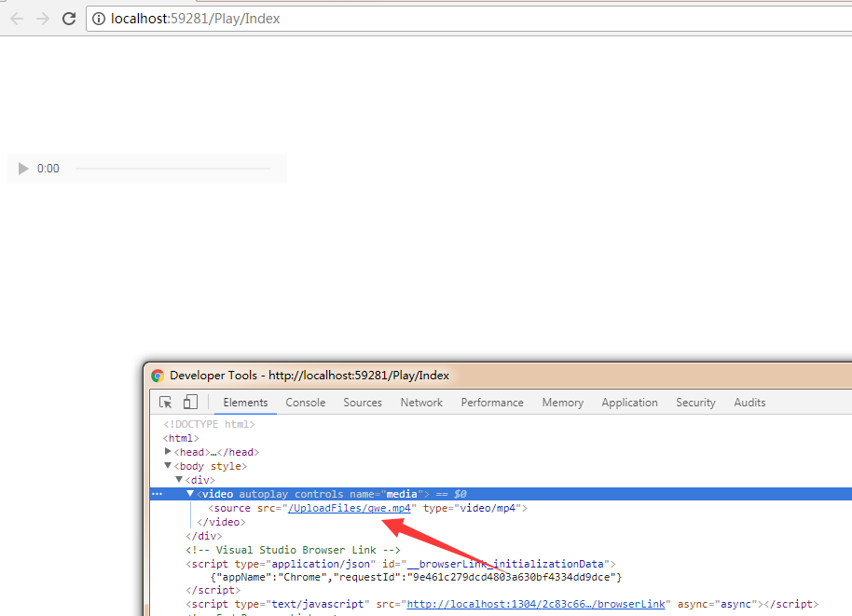Open the localhost:1304 browserLink URL

pyautogui.click(x=536, y=605)
